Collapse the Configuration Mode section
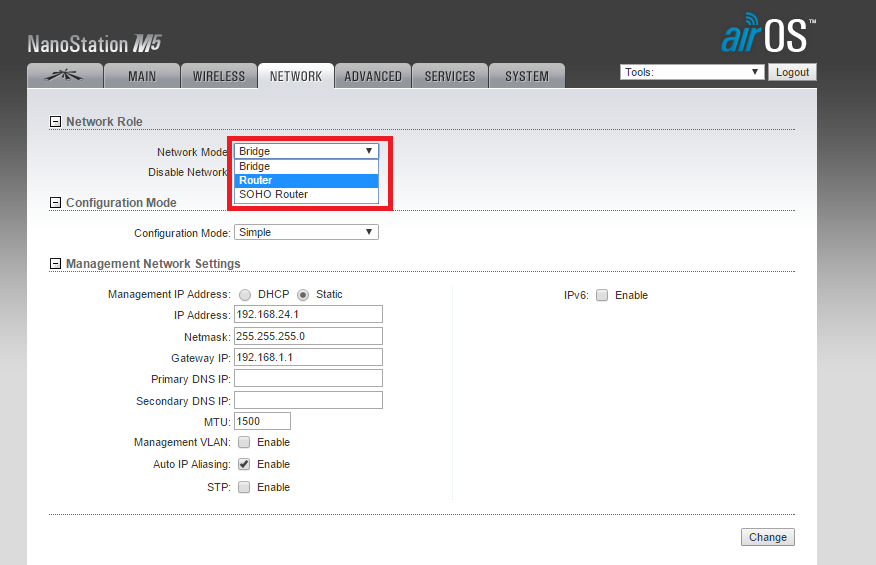This screenshot has width=876, height=565. coord(55,202)
